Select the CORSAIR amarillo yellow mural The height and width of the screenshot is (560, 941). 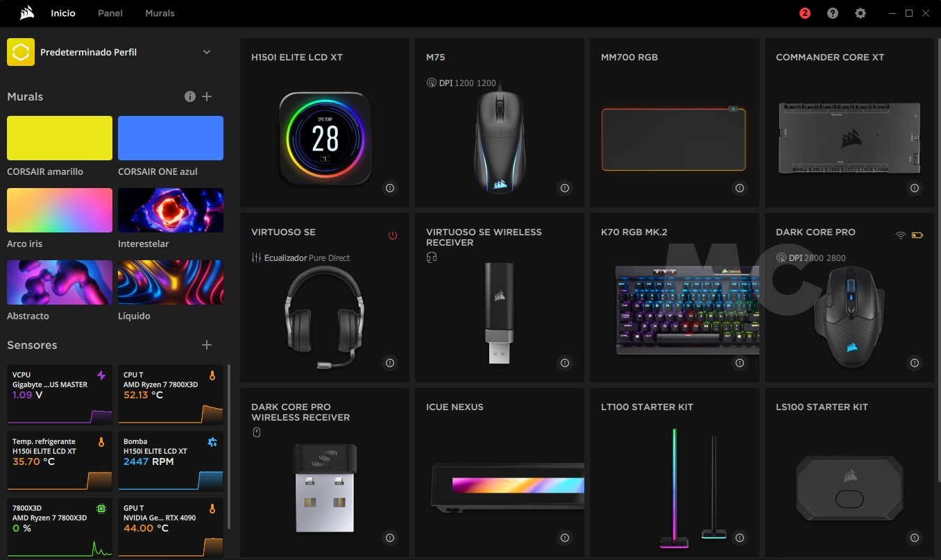point(60,138)
